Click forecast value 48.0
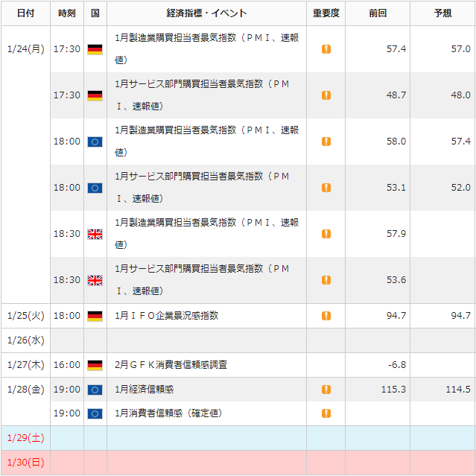 tap(461, 95)
